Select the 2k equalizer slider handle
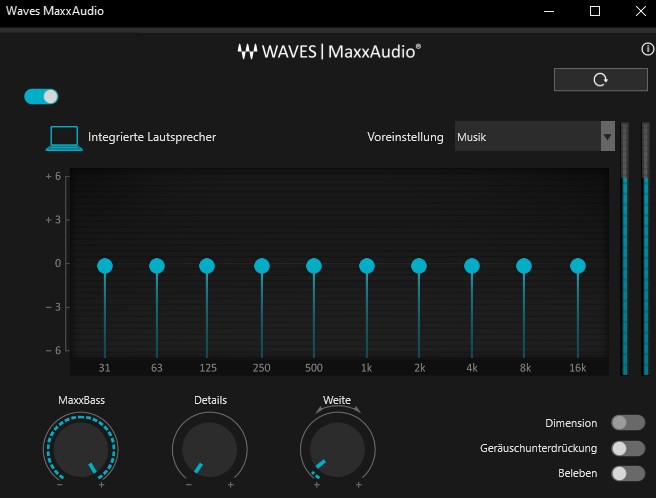The width and height of the screenshot is (656, 498). pos(419,266)
